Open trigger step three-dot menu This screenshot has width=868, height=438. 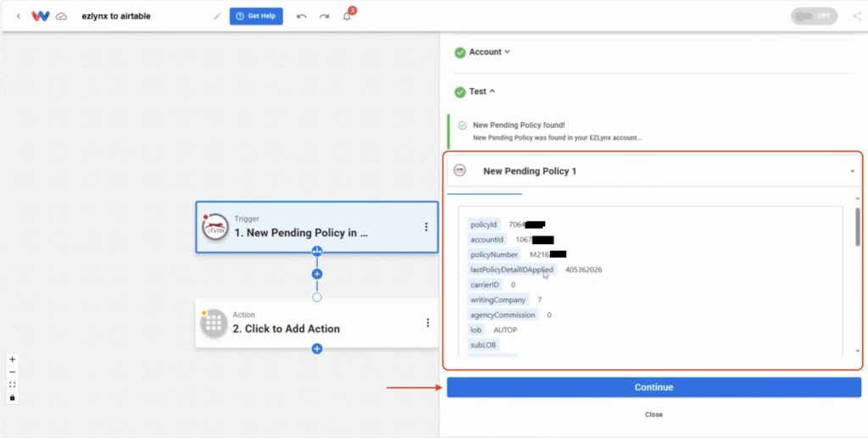426,227
